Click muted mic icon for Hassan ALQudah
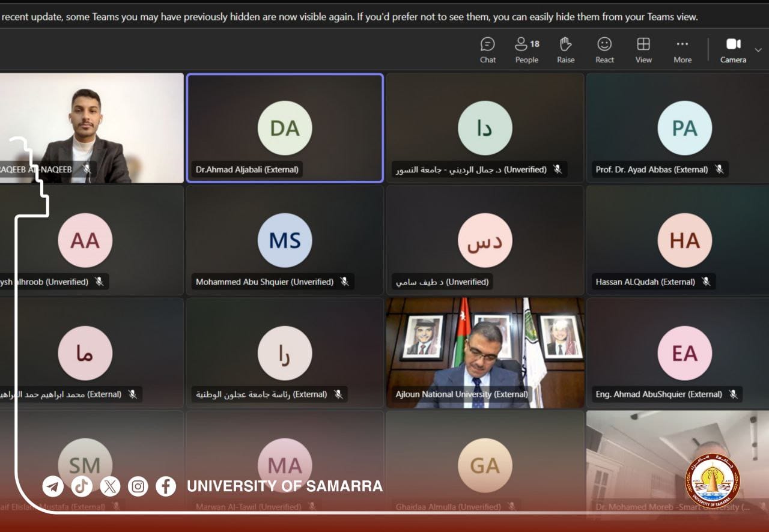This screenshot has width=769, height=532. 707,282
